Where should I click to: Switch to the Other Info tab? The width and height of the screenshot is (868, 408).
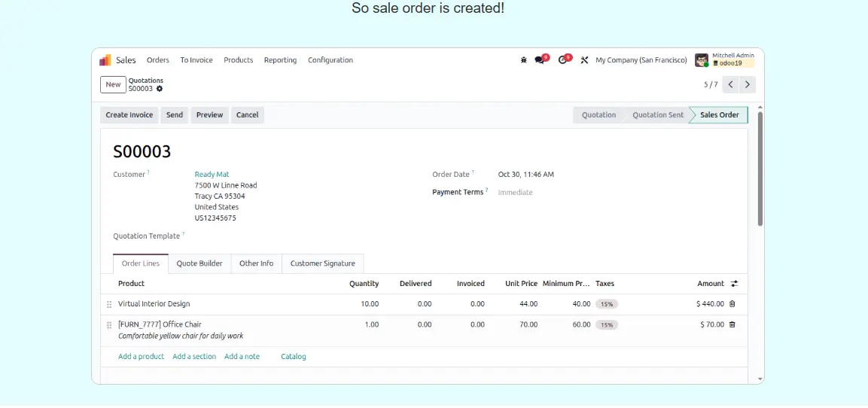coord(256,263)
